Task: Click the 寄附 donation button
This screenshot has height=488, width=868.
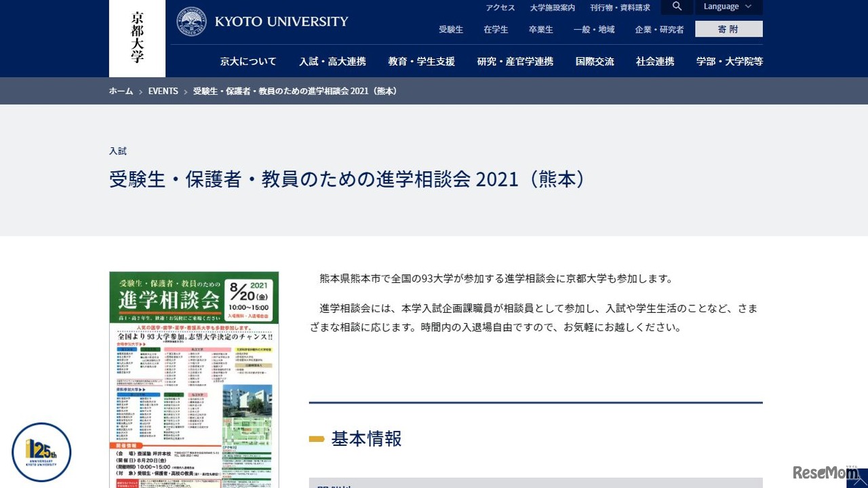Action: pyautogui.click(x=728, y=29)
